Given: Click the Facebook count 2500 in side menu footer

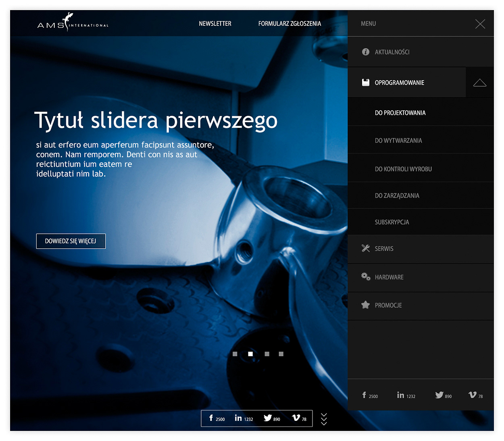Looking at the screenshot, I should click(x=373, y=397).
